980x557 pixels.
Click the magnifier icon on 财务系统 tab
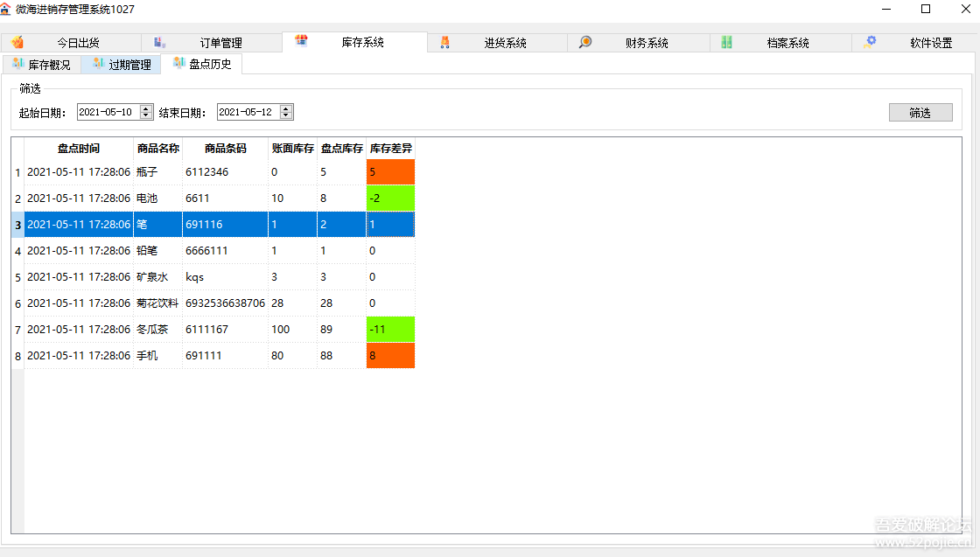584,41
